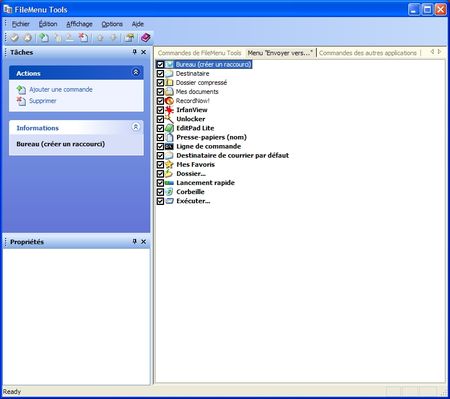450x399 pixels.
Task: Click the Ligne de commande console icon
Action: 169,146
